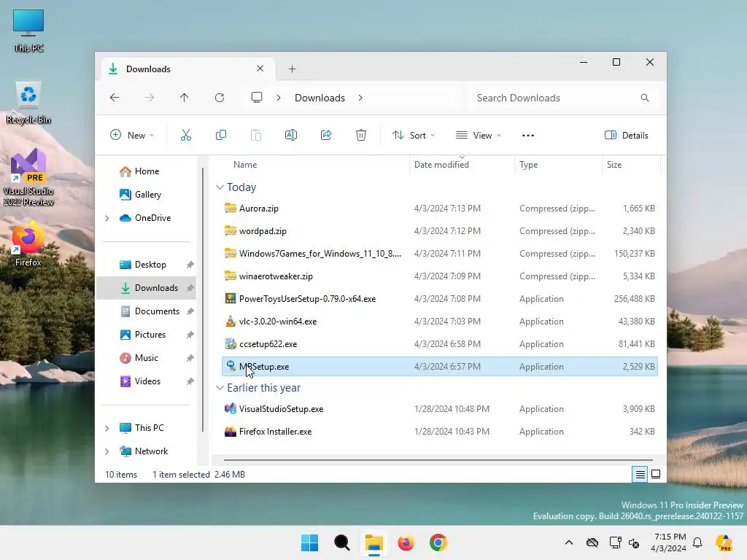Show hidden icons tray chevron

[569, 542]
